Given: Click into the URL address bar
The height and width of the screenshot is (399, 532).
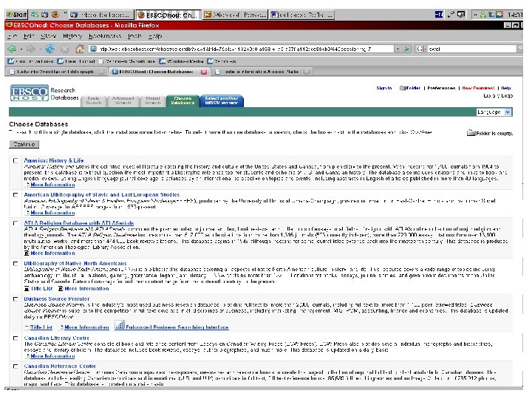Looking at the screenshot, I should point(241,50).
